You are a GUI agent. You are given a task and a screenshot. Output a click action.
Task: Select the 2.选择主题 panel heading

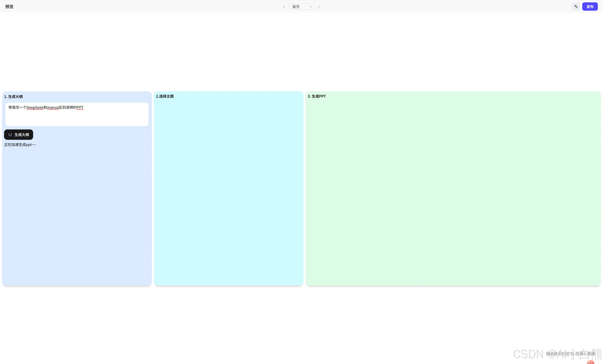(x=165, y=96)
